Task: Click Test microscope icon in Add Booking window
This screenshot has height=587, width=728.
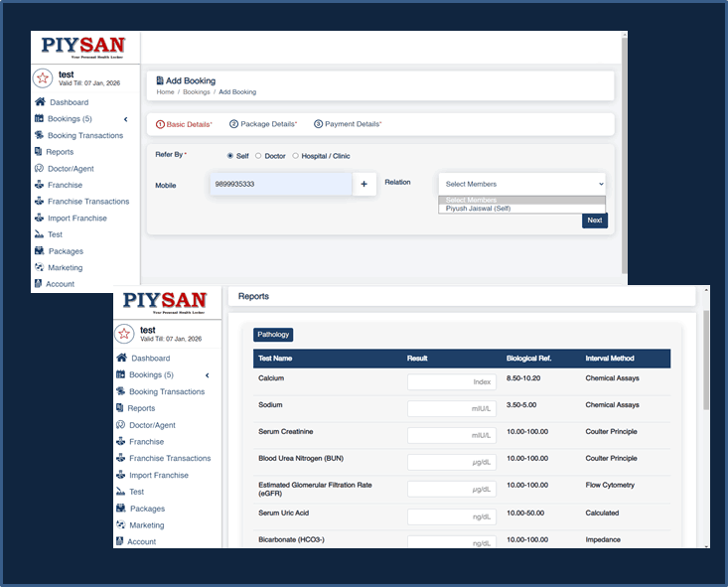Action: [39, 234]
